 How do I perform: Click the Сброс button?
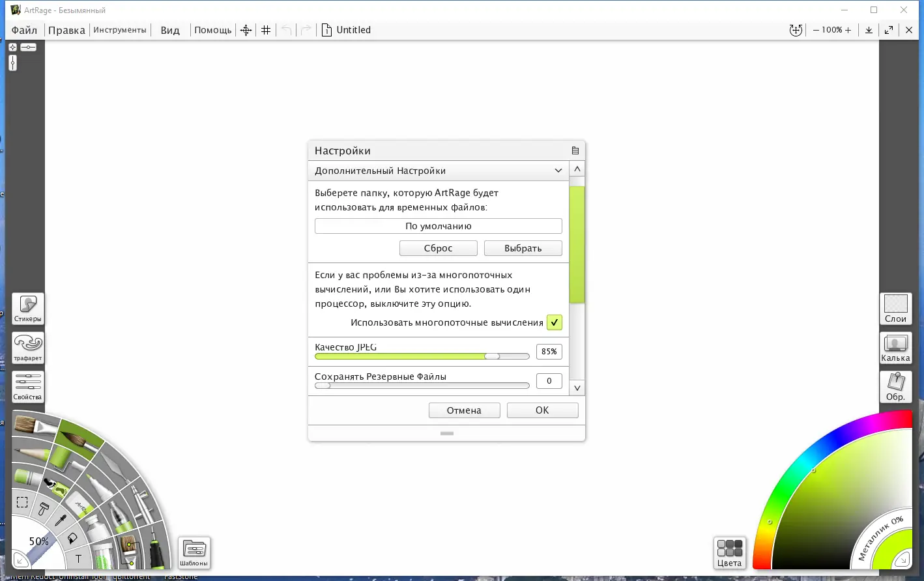(x=439, y=248)
